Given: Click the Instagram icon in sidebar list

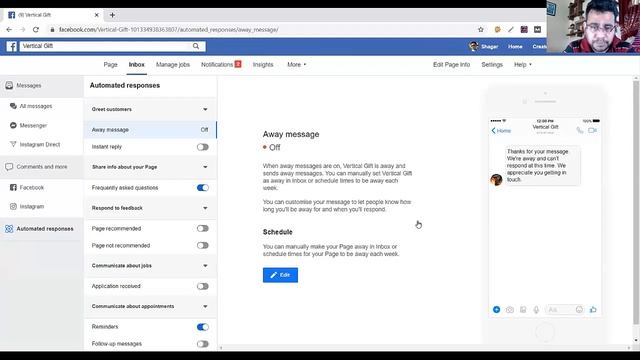Looking at the screenshot, I should 13,207.
